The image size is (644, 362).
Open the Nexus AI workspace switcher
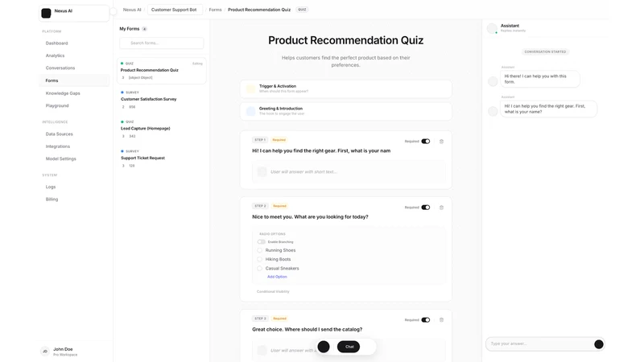point(74,13)
